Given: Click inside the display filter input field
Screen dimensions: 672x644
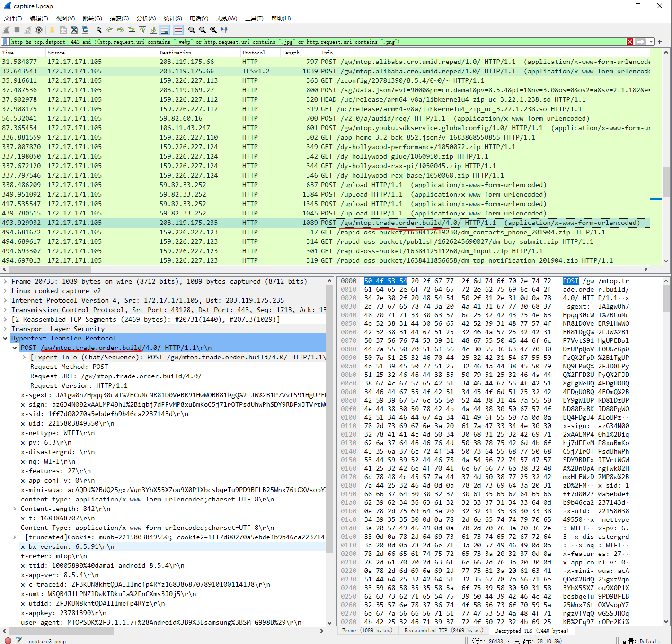Looking at the screenshot, I should click(317, 42).
